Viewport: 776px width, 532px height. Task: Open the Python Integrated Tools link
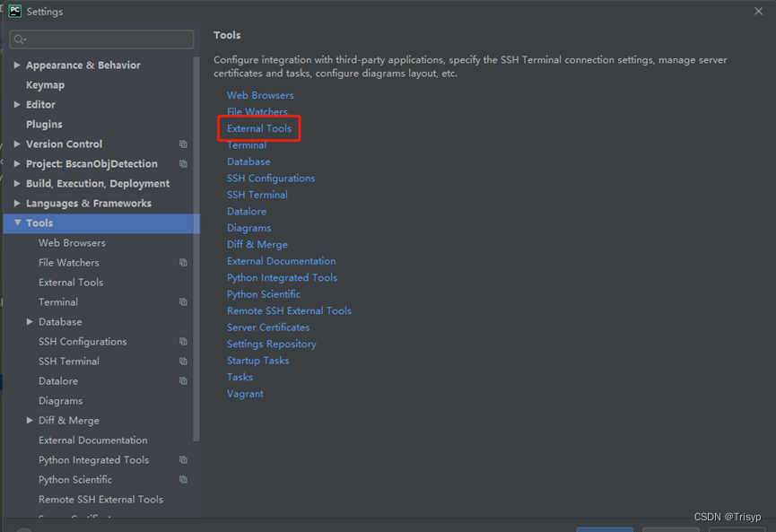pyautogui.click(x=282, y=278)
